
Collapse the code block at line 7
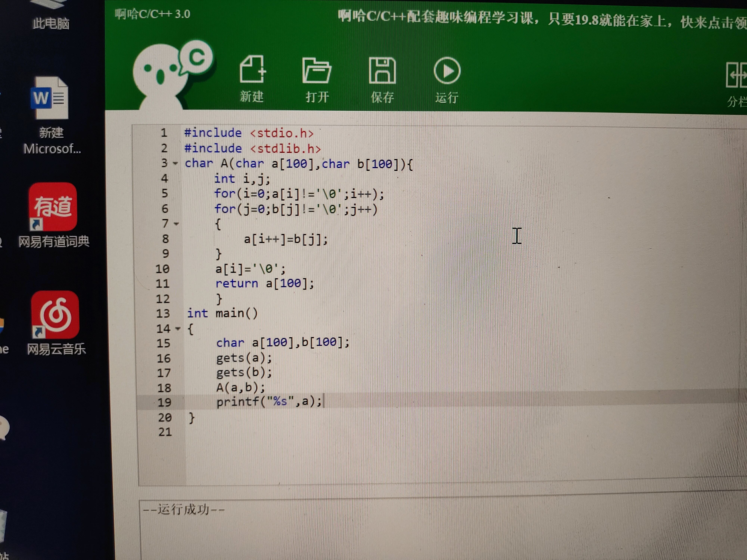(176, 224)
